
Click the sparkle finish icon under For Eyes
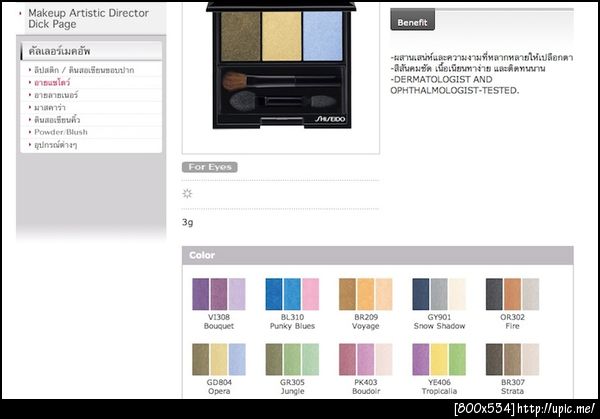[187, 194]
